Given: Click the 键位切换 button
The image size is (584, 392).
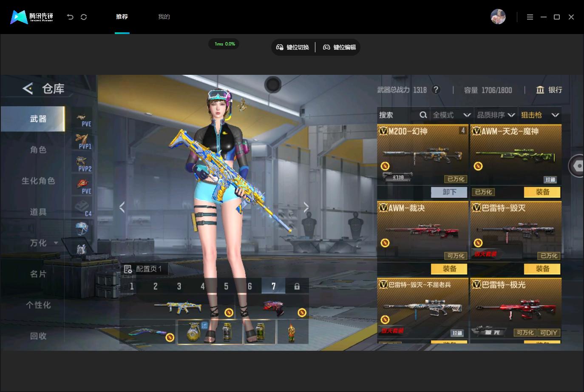Looking at the screenshot, I should pos(293,47).
